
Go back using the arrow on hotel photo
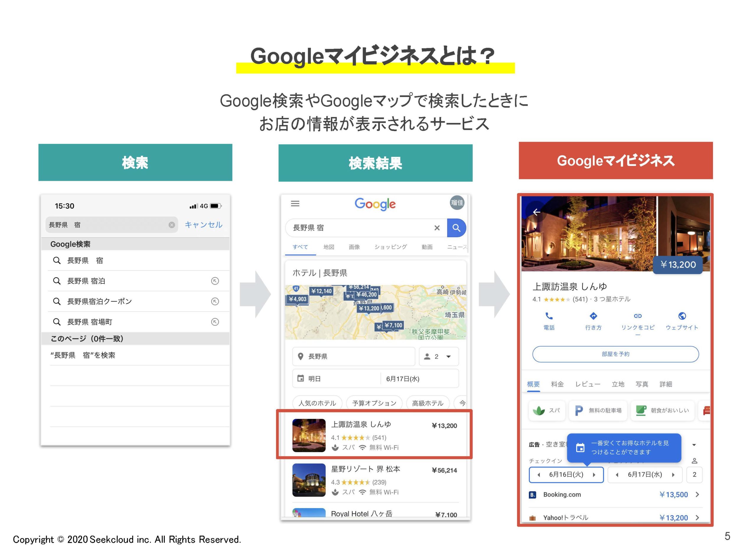(536, 212)
